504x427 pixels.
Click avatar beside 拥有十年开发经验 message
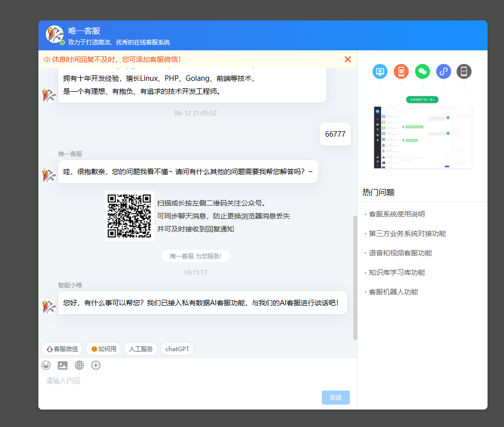[x=49, y=95]
